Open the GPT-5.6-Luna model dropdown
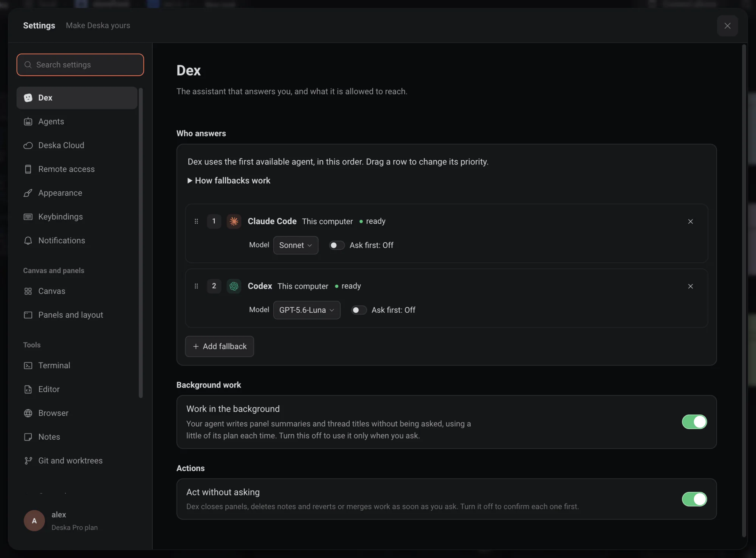Image resolution: width=756 pixels, height=558 pixels. coord(307,310)
